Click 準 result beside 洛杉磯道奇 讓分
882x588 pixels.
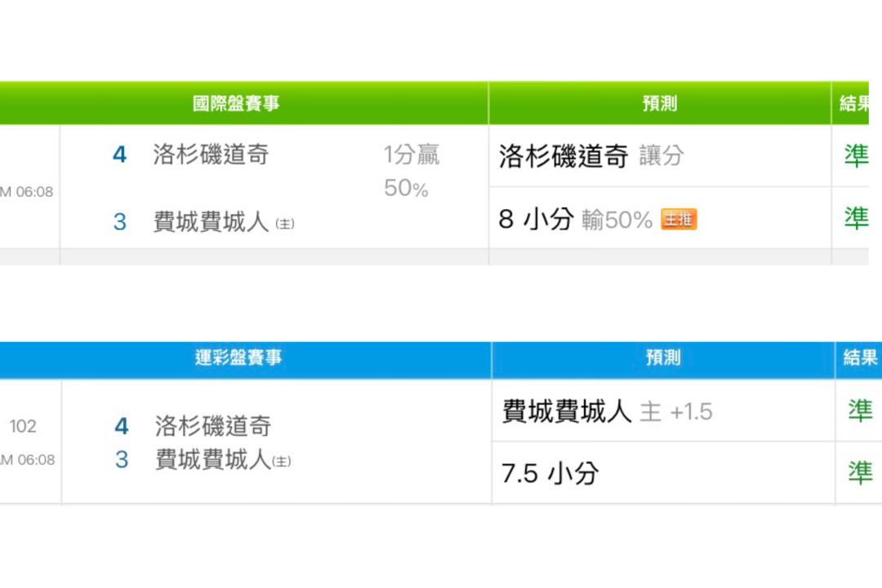tap(856, 156)
